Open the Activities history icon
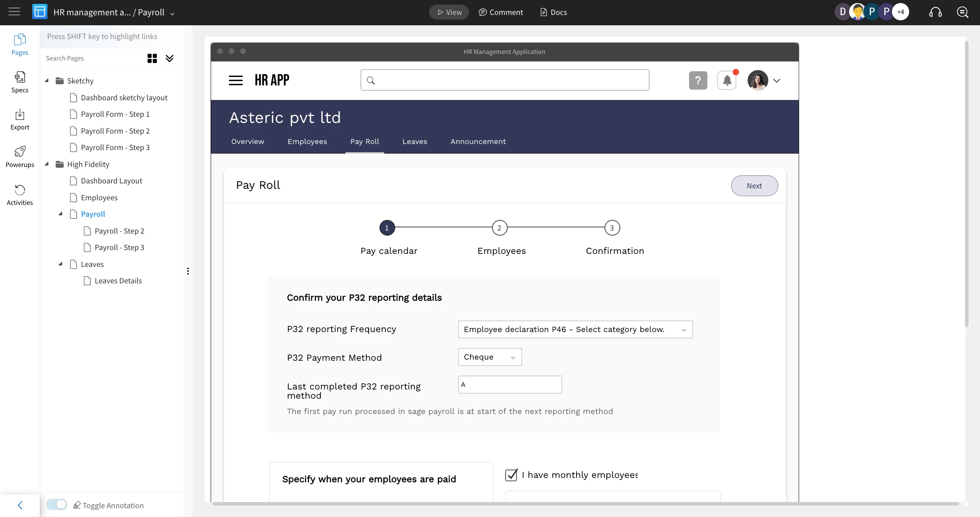Image resolution: width=980 pixels, height=517 pixels. 20,194
